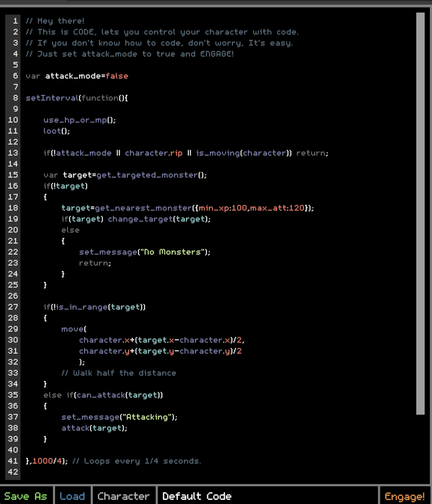The image size is (432, 504).
Task: Click 'character.rip' on line 13
Action: (x=153, y=153)
